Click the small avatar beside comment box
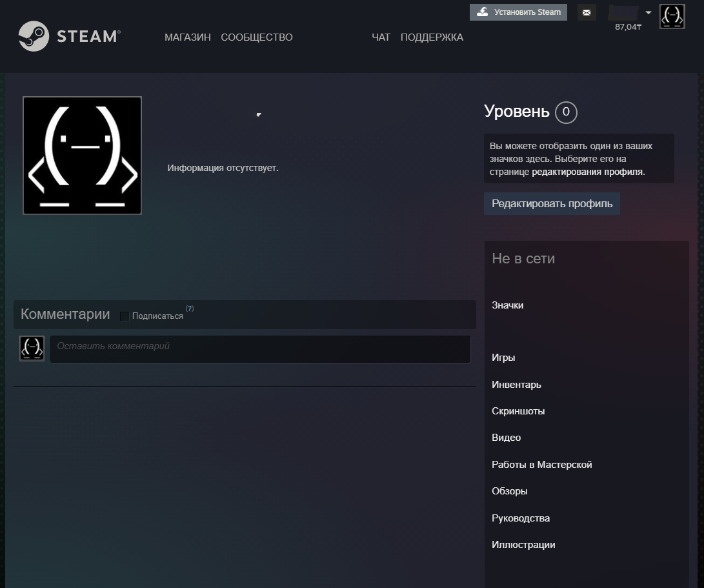The height and width of the screenshot is (588, 704). coord(32,348)
